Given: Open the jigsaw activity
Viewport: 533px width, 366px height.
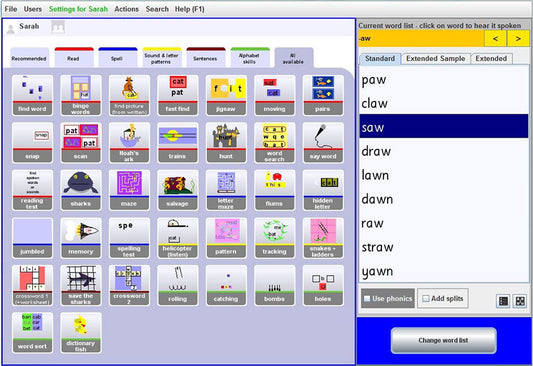Looking at the screenshot, I should [226, 95].
